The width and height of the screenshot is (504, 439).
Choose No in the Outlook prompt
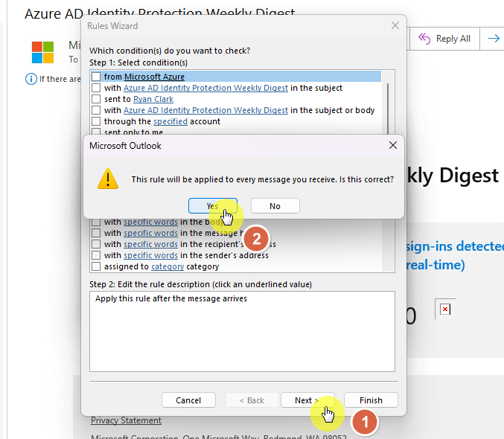tap(275, 206)
